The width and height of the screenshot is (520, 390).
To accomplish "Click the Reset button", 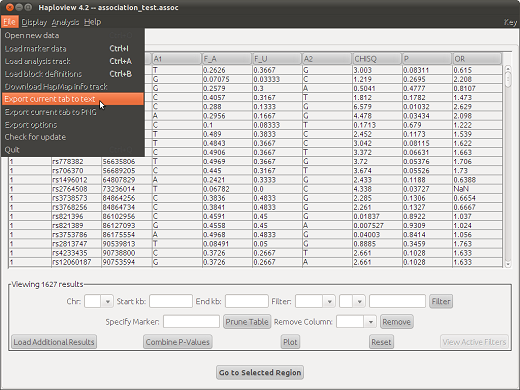I will pos(381,342).
